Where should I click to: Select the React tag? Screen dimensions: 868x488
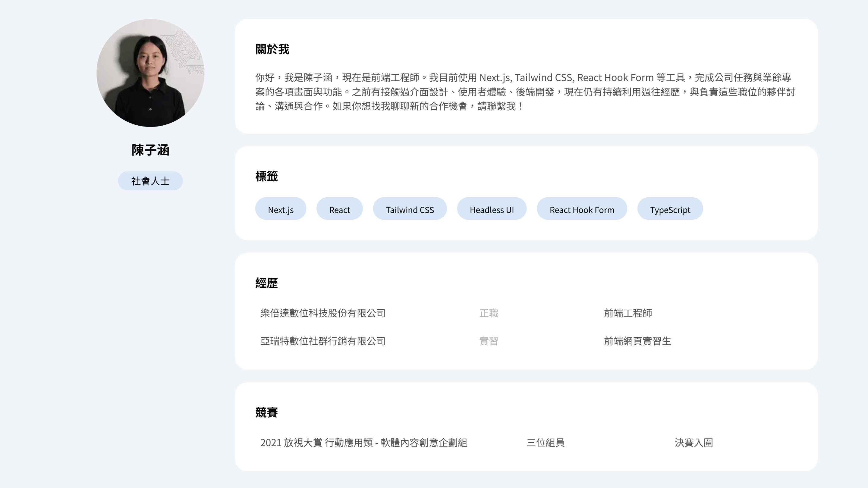[339, 208]
